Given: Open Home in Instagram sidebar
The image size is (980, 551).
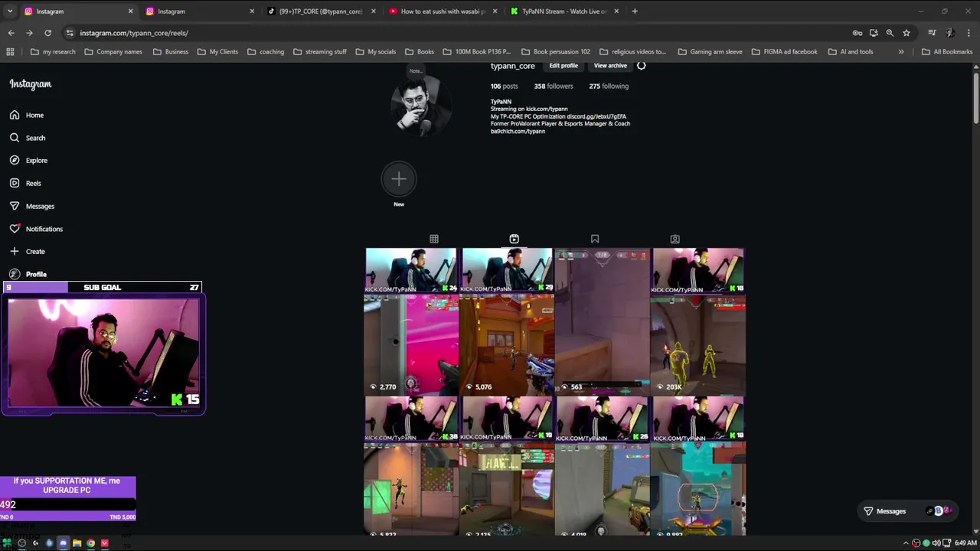Looking at the screenshot, I should 27,115.
